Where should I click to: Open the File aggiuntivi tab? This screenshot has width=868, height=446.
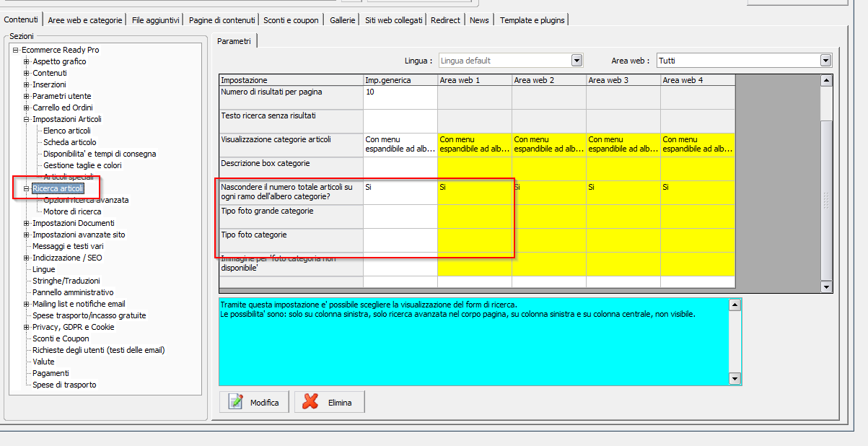[x=154, y=20]
